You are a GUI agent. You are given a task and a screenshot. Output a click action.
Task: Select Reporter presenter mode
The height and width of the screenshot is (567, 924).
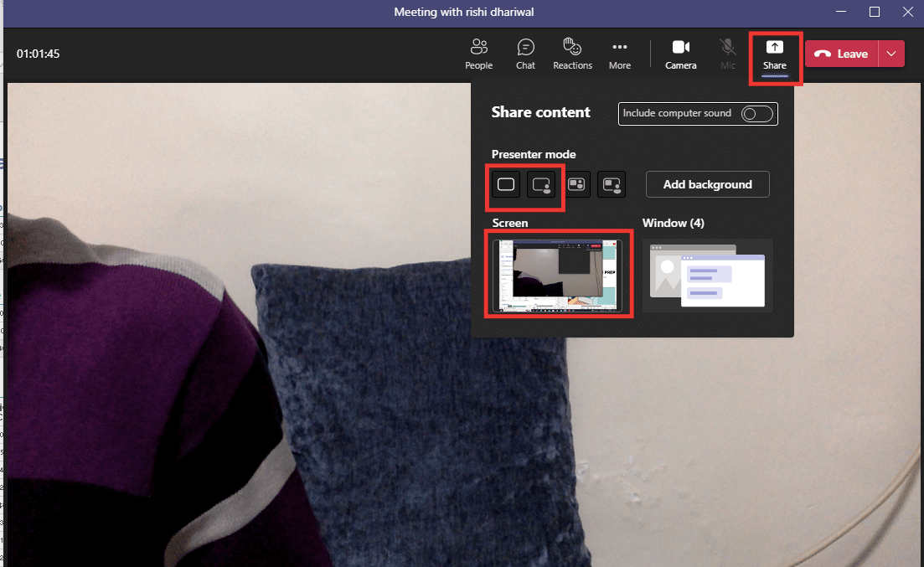(612, 184)
